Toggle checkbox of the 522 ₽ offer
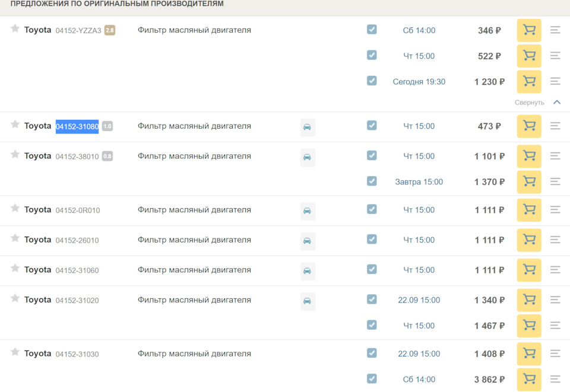The image size is (570, 392). tap(372, 55)
